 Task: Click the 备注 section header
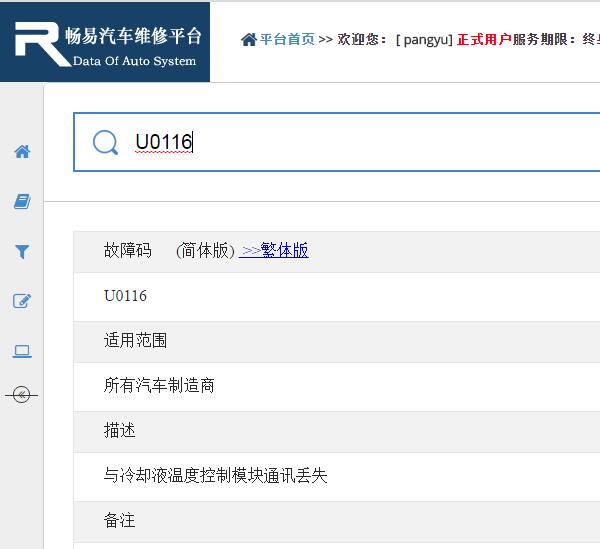point(119,521)
